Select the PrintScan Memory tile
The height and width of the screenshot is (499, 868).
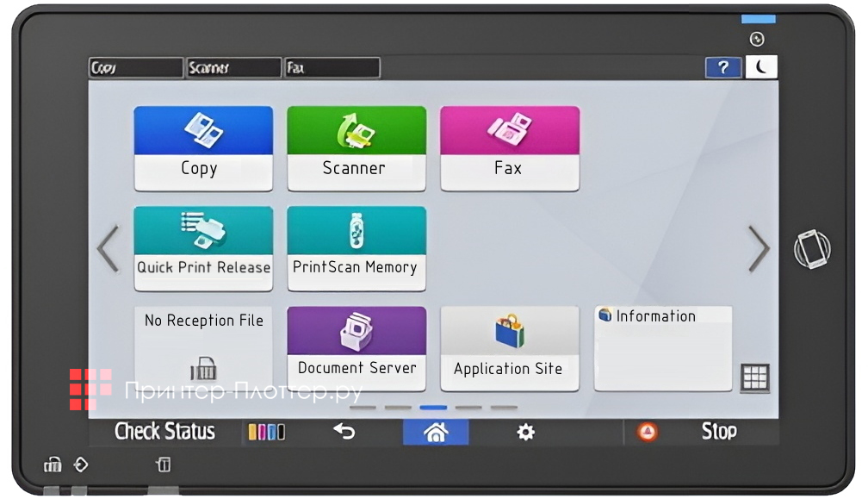pos(356,248)
